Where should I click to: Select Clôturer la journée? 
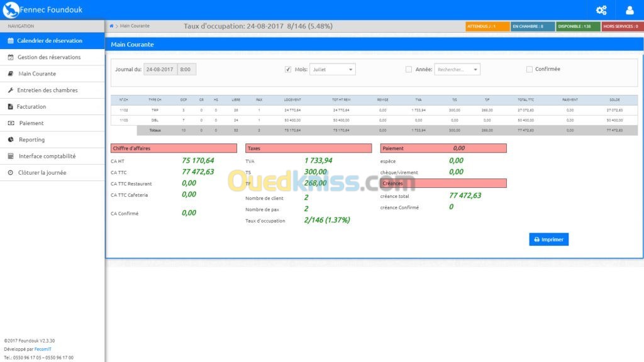(x=52, y=172)
